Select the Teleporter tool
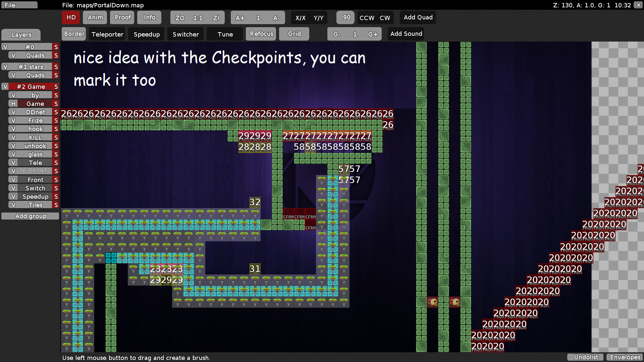 [107, 34]
